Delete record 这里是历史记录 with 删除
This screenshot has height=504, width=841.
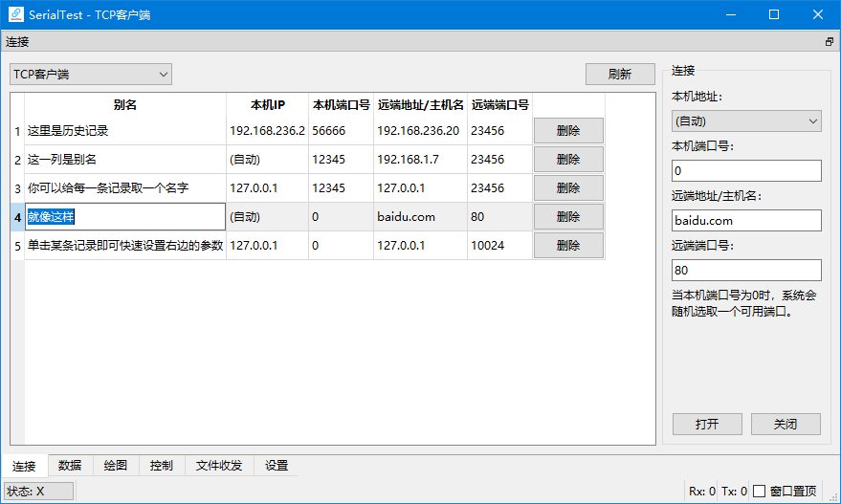[x=568, y=131]
